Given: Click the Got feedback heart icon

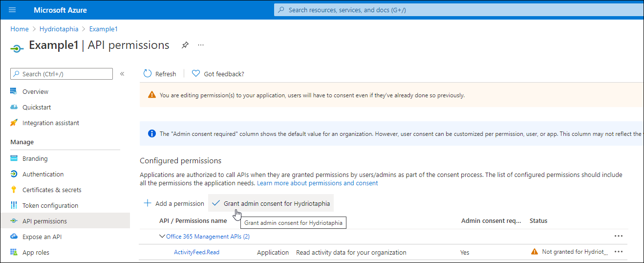Looking at the screenshot, I should [x=196, y=74].
